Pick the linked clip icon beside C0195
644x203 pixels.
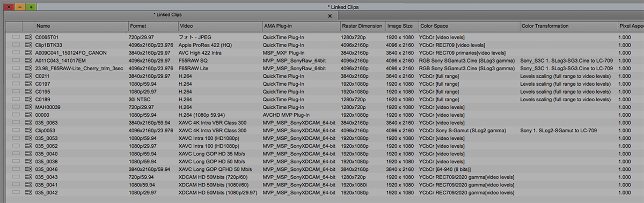coord(28,92)
